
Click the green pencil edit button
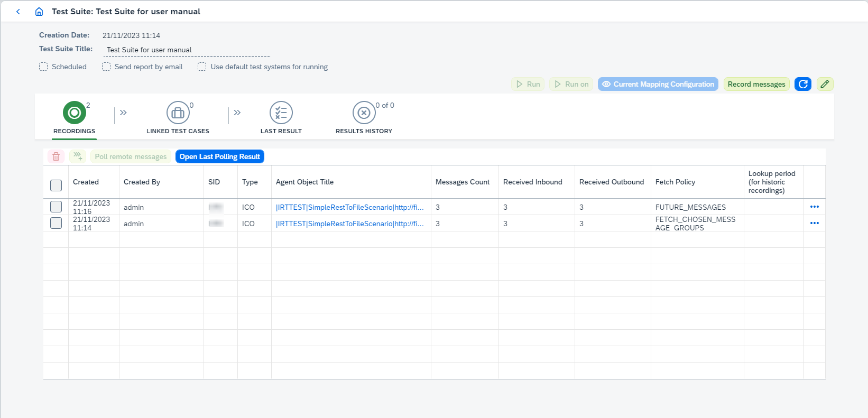click(x=825, y=84)
